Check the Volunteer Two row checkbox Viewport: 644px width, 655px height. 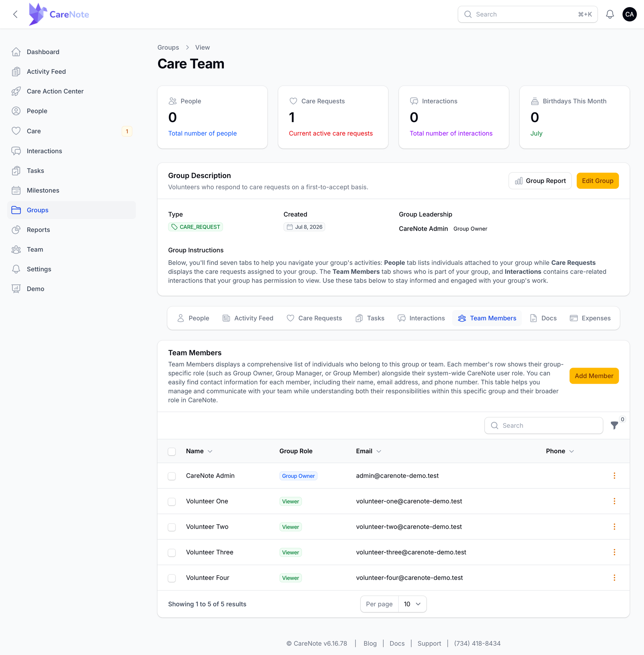coord(172,527)
